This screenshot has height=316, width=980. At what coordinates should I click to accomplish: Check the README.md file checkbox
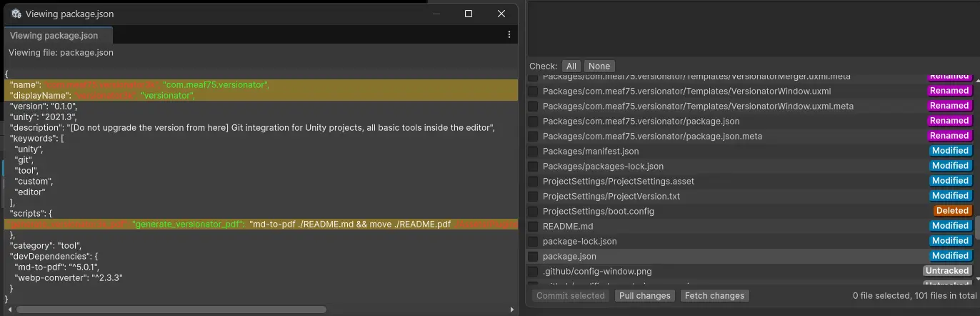pos(533,226)
